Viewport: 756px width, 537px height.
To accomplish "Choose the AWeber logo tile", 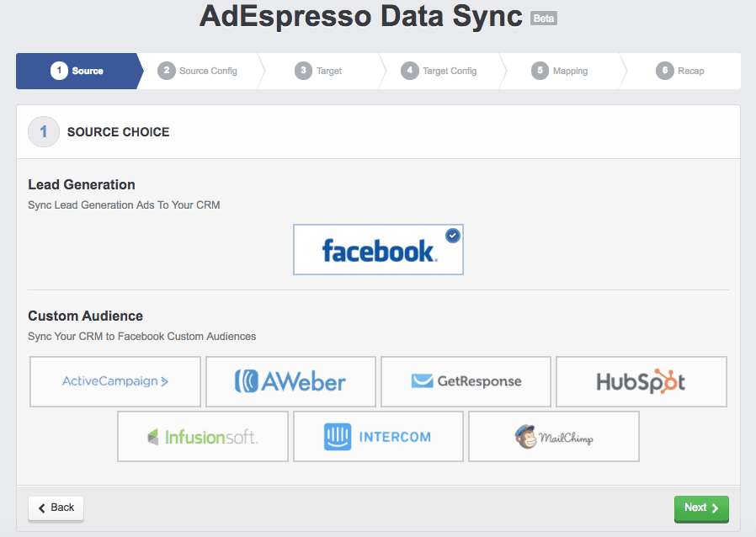I will [x=290, y=381].
